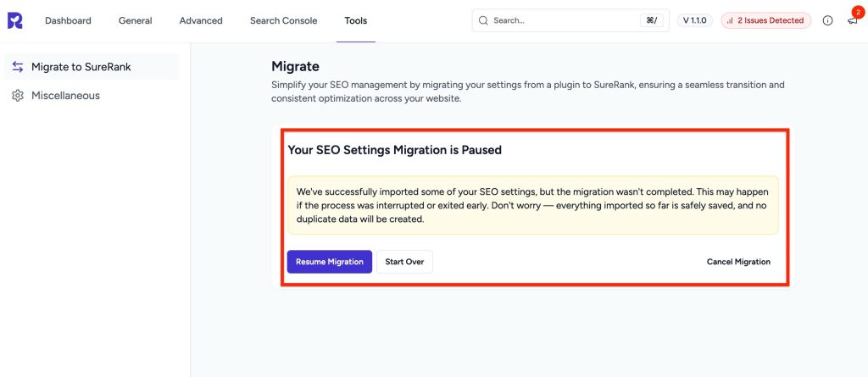Click the Resume Migration button
Screen dimensions: 868x377
(330, 262)
